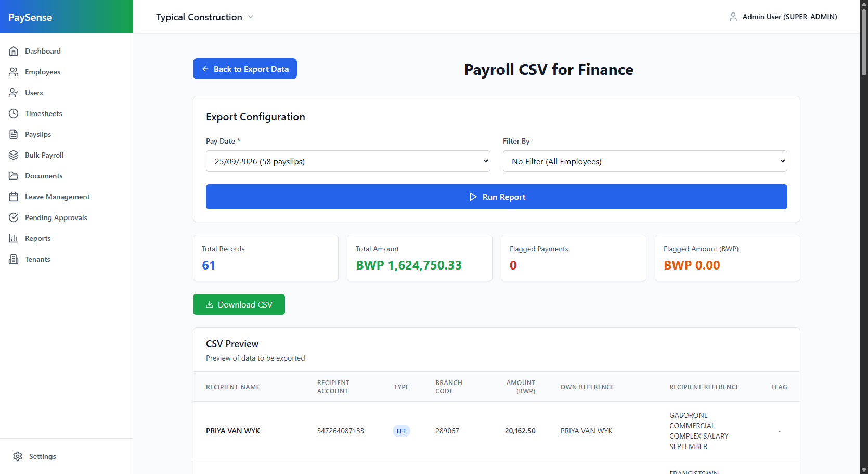This screenshot has width=868, height=474.
Task: Click the Leave Management calendar icon
Action: click(x=14, y=197)
